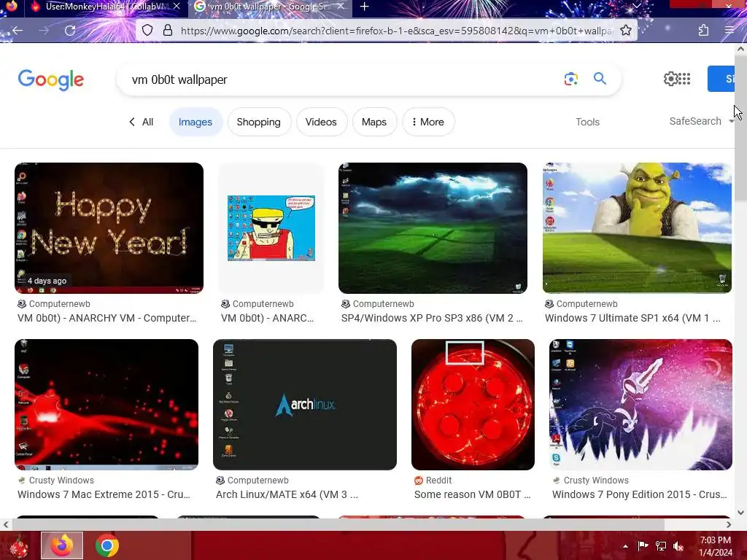Go back to All results

click(141, 122)
